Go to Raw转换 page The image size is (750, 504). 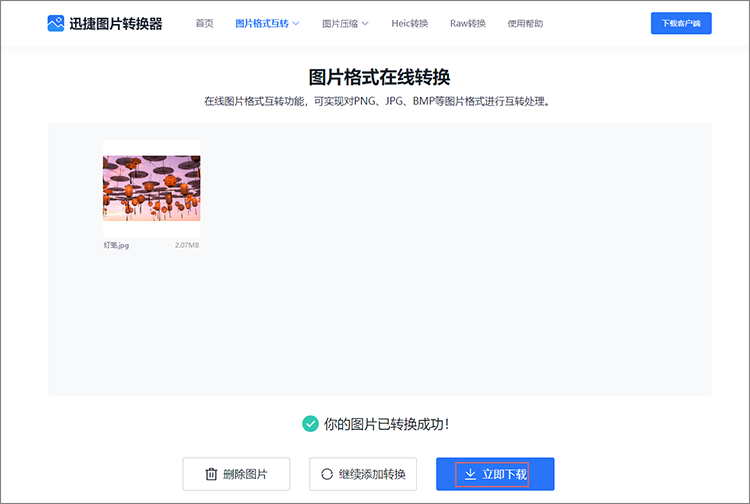(467, 23)
